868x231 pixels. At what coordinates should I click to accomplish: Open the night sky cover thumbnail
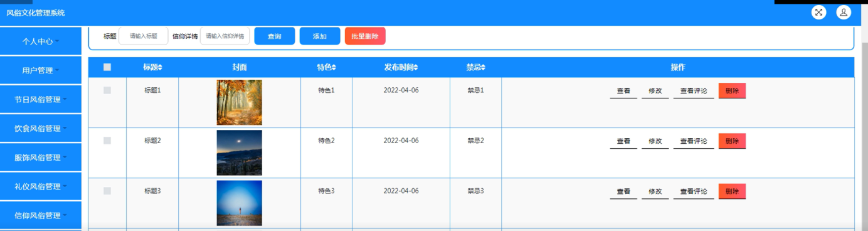(x=240, y=153)
